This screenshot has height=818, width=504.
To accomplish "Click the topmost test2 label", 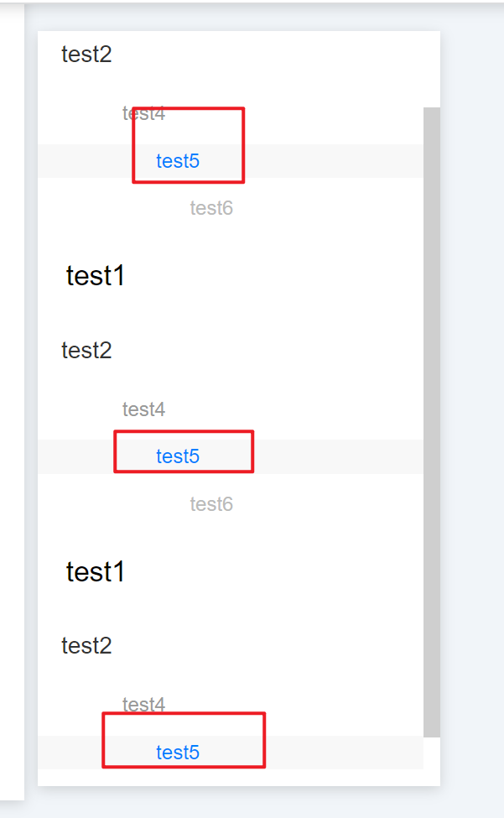I will pyautogui.click(x=86, y=55).
